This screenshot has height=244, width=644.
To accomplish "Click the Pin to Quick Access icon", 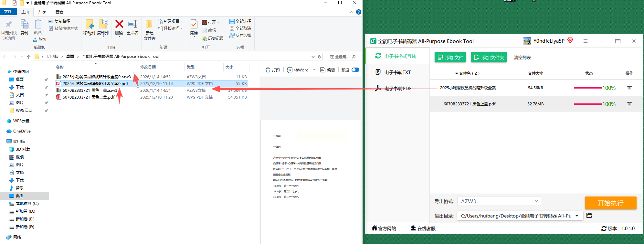I will [9, 24].
